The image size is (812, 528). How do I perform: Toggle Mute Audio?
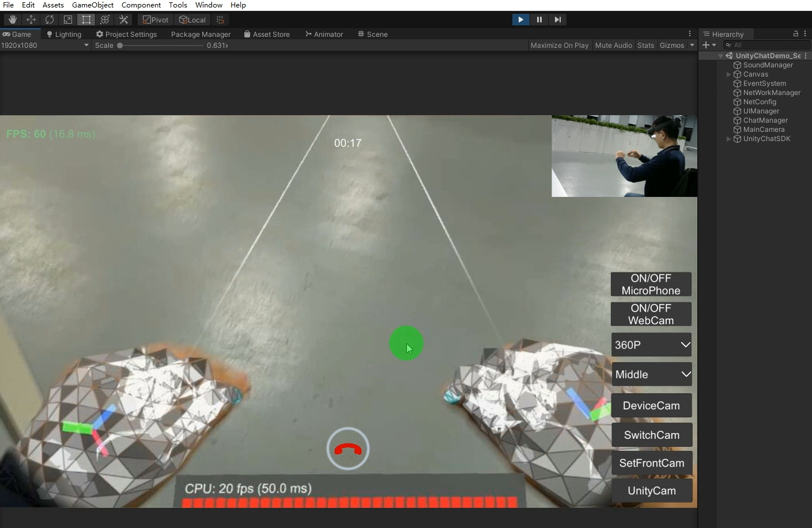tap(614, 45)
